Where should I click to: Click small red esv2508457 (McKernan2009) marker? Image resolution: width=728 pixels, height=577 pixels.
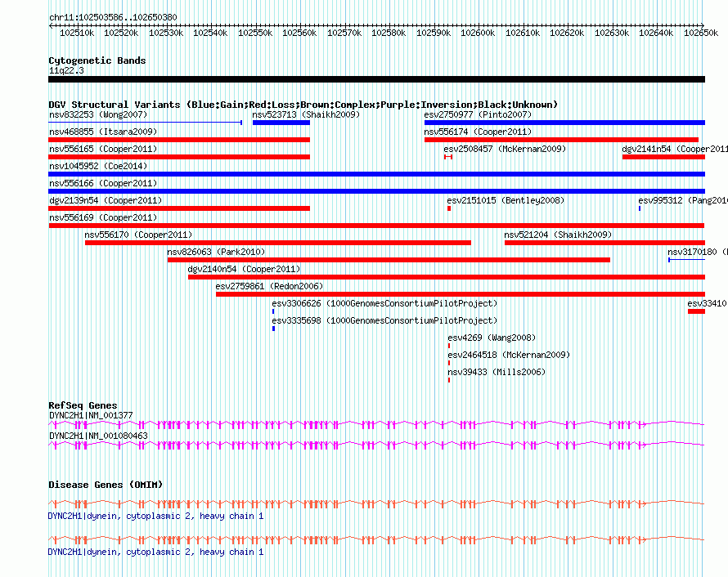448,157
